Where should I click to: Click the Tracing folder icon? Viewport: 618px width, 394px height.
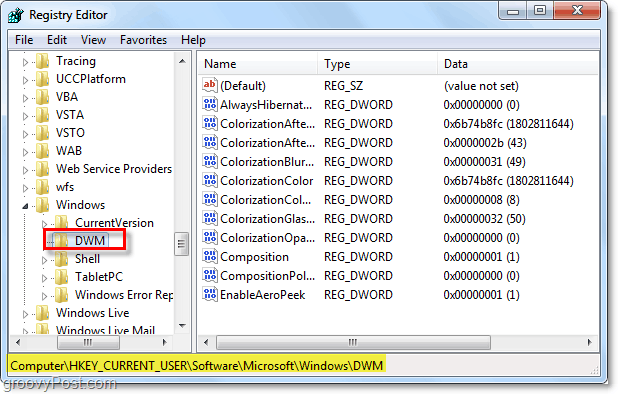[x=43, y=61]
